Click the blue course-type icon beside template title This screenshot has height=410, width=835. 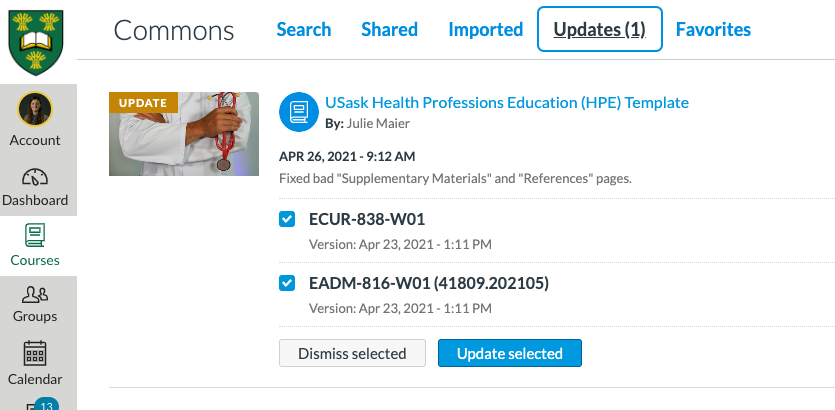pos(299,112)
